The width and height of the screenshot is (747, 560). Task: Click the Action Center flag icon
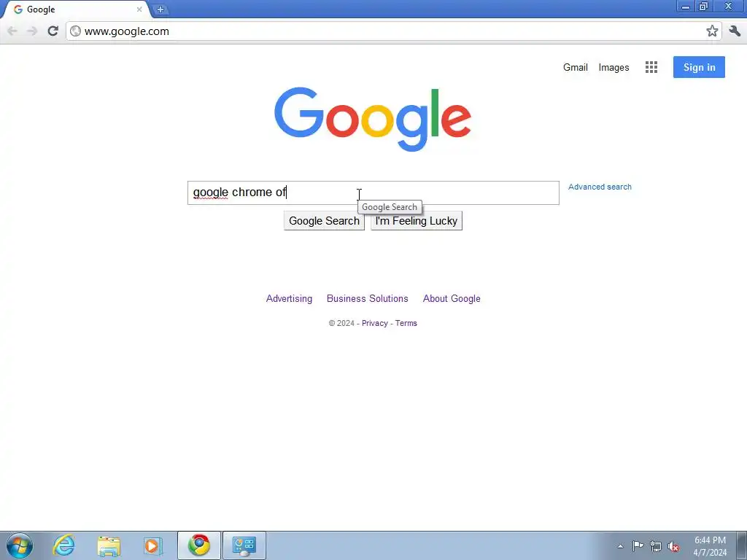[638, 546]
